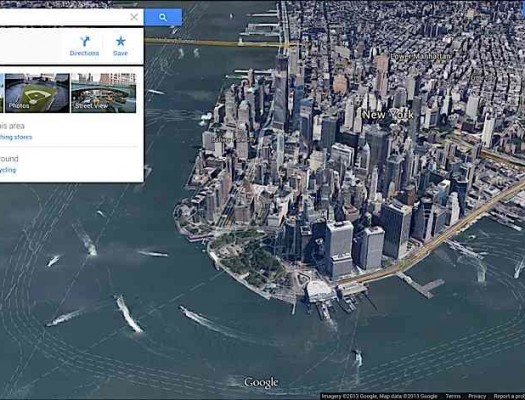Viewport: 525px width, 400px height.
Task: Open the Privacy link in the footer
Action: point(477,396)
